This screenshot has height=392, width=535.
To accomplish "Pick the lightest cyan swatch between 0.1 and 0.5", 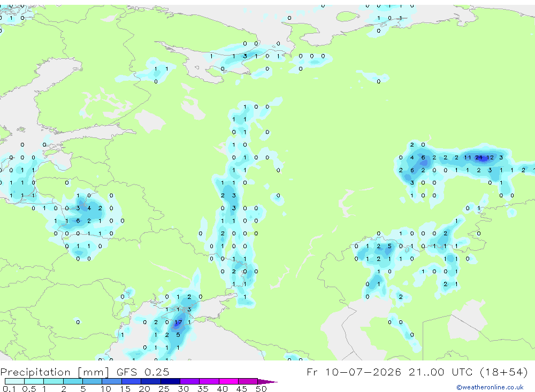I will coord(14,381).
